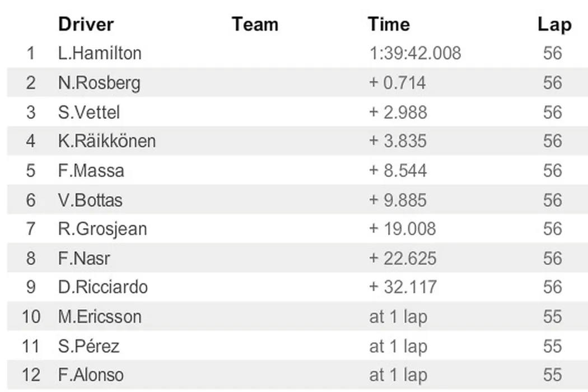Image resolution: width=588 pixels, height=392 pixels.
Task: Click the Team column header
Action: (255, 25)
